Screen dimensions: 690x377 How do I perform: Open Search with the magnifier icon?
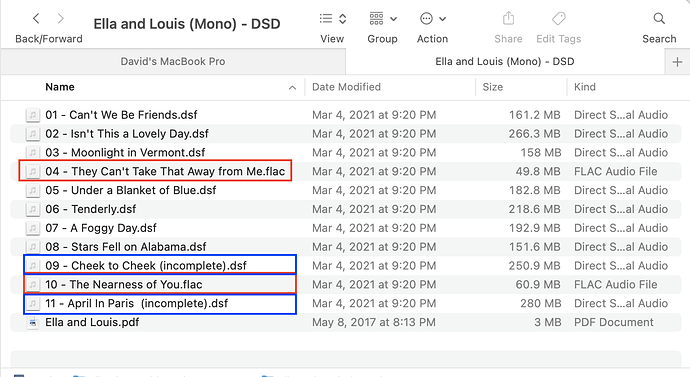[x=659, y=18]
